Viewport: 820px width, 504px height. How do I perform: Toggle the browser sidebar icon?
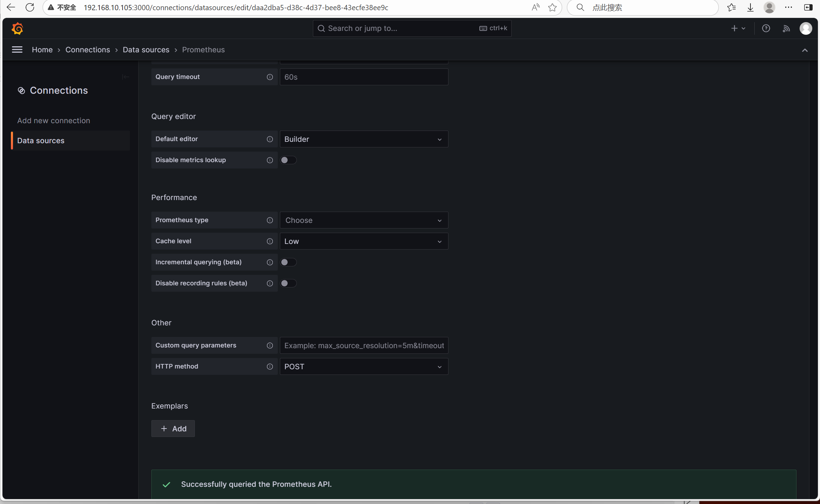click(808, 7)
